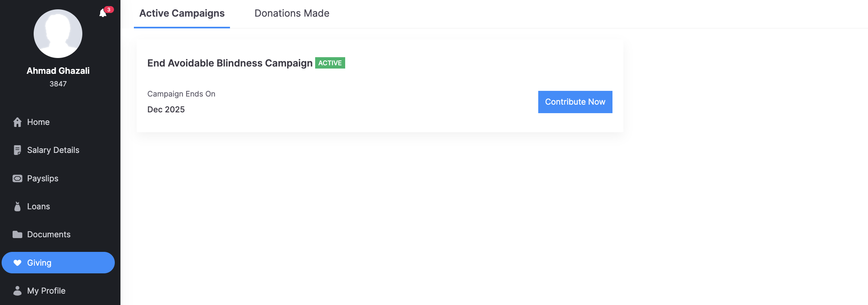Viewport: 868px width, 305px height.
Task: Select Documents in the sidebar
Action: pos(49,234)
